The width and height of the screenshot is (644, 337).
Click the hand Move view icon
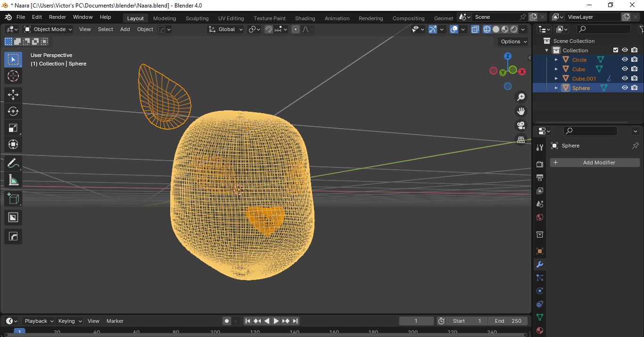(521, 111)
